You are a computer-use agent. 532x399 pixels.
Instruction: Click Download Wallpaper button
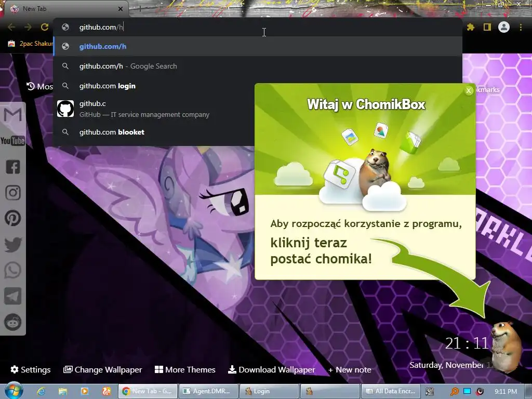[272, 369]
